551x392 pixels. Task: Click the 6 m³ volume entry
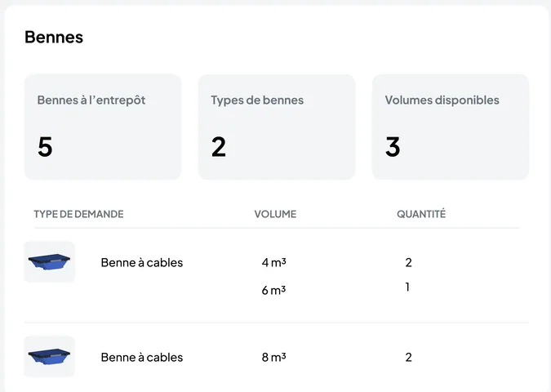(x=273, y=291)
